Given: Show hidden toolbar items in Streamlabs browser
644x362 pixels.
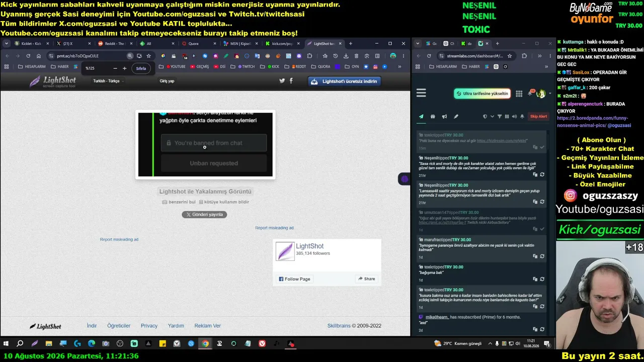Looking at the screenshot, I should coord(539,56).
